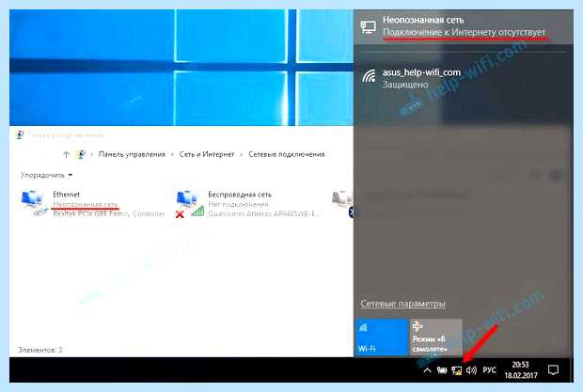Screen dimensions: 583x392
Task: Click the network icon in system tray
Action: [x=456, y=370]
